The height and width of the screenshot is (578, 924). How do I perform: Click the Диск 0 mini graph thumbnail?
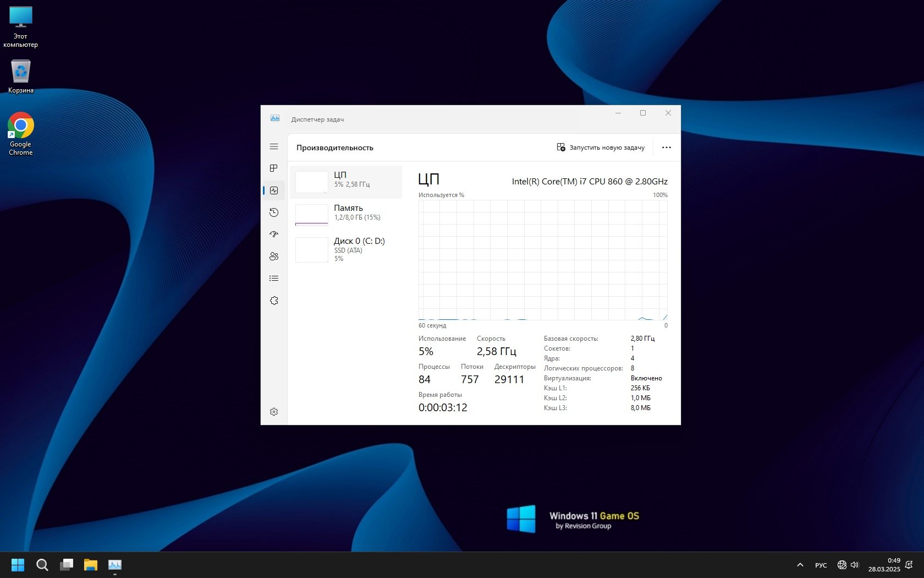tap(312, 250)
